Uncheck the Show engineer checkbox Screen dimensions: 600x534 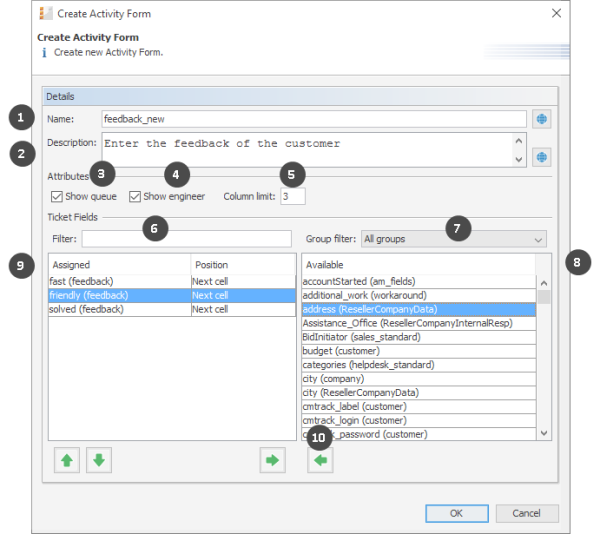pyautogui.click(x=135, y=197)
